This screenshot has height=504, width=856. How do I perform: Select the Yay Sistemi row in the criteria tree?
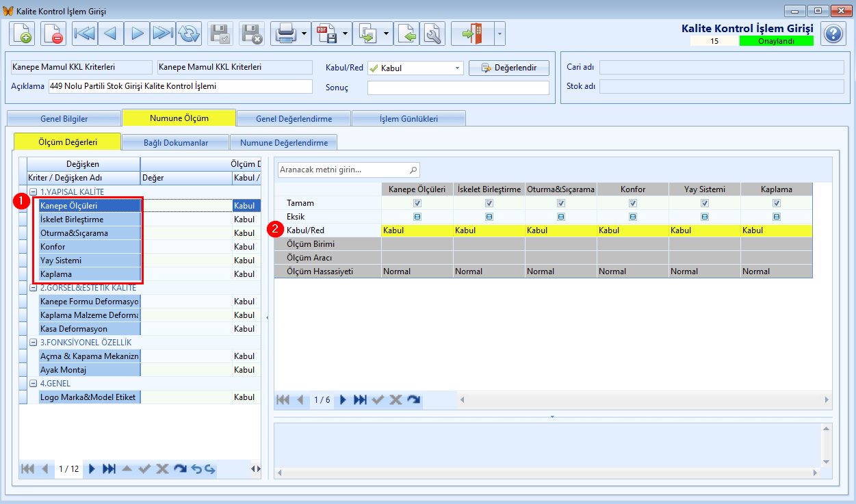pos(90,261)
